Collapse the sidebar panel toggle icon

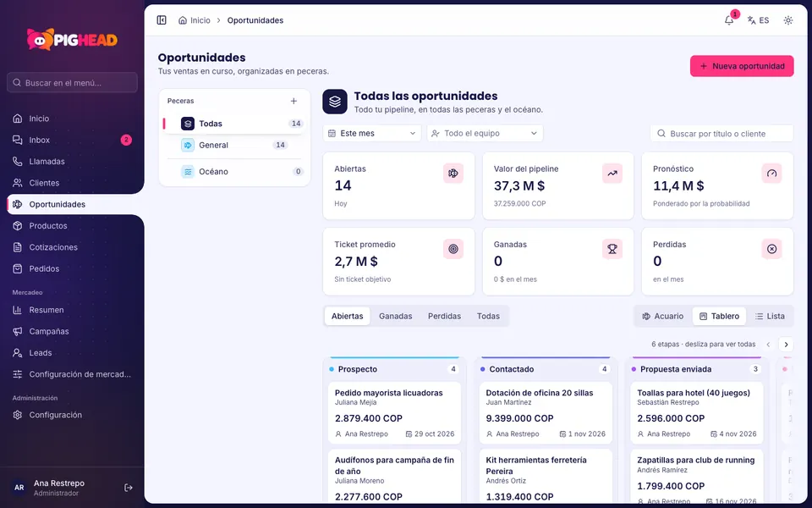click(x=162, y=20)
